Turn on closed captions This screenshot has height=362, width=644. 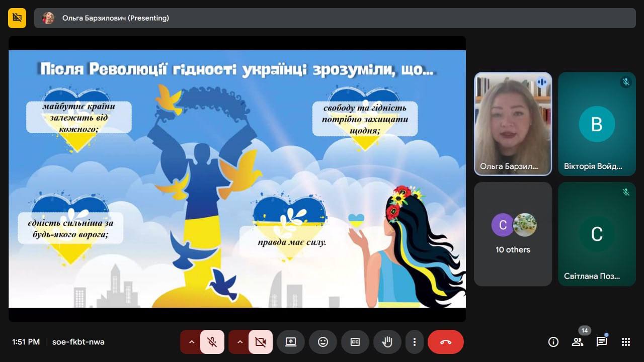355,342
